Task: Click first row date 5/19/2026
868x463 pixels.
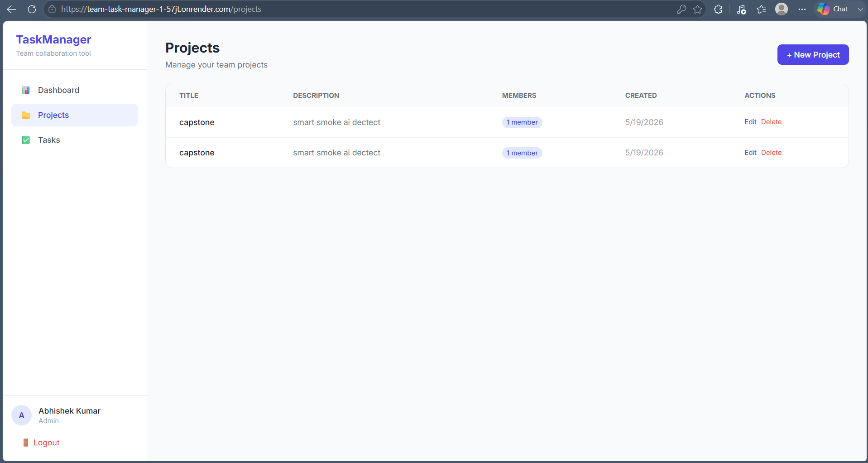Action: pyautogui.click(x=644, y=122)
